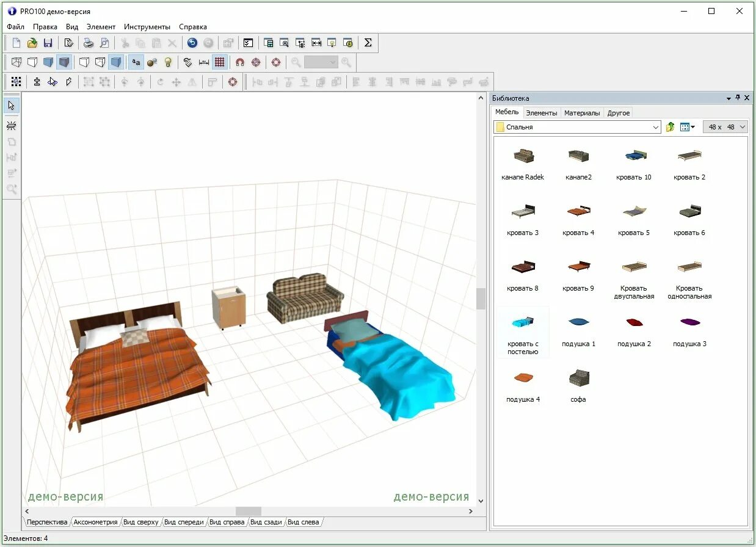The image size is (756, 547).
Task: Click the open folder icon
Action: click(x=32, y=43)
